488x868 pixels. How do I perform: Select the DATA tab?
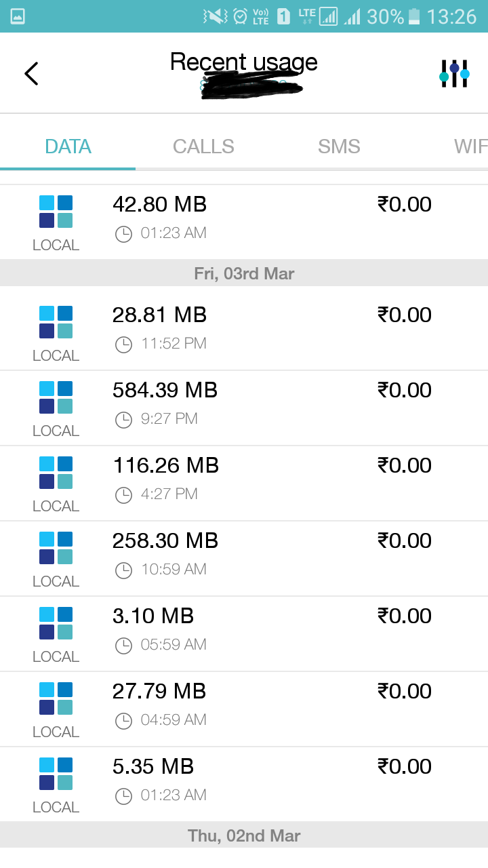pos(68,146)
